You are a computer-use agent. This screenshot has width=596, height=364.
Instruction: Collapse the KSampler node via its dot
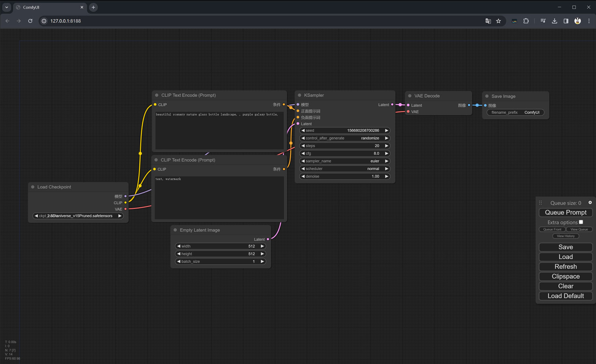300,95
